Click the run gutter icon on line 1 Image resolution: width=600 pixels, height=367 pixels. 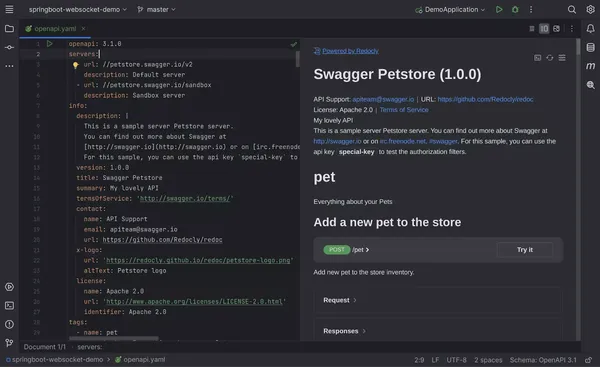point(50,44)
